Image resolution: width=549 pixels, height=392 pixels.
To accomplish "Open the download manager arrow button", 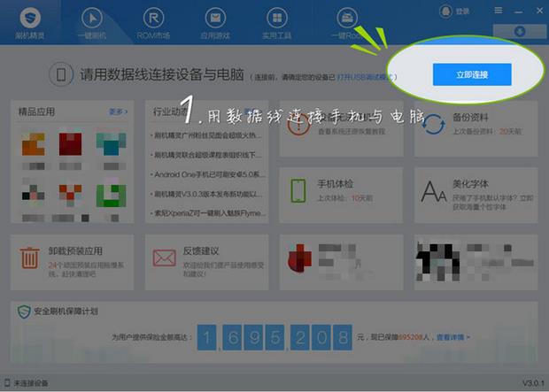I will [520, 31].
